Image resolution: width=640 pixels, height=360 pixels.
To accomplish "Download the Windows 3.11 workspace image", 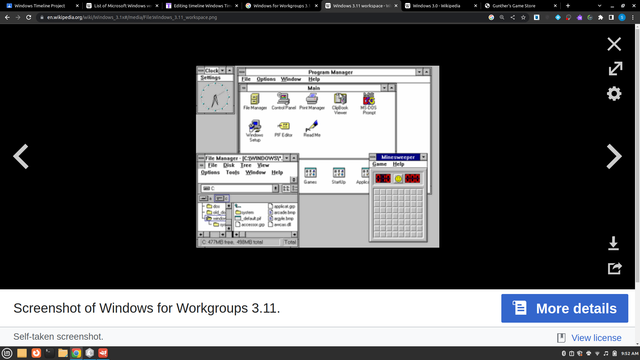I will (x=613, y=243).
